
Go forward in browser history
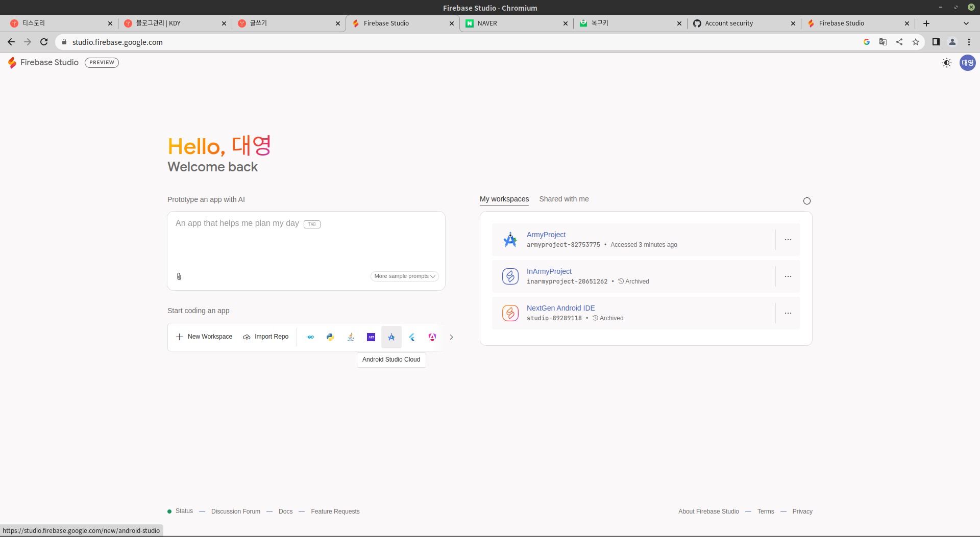click(28, 42)
